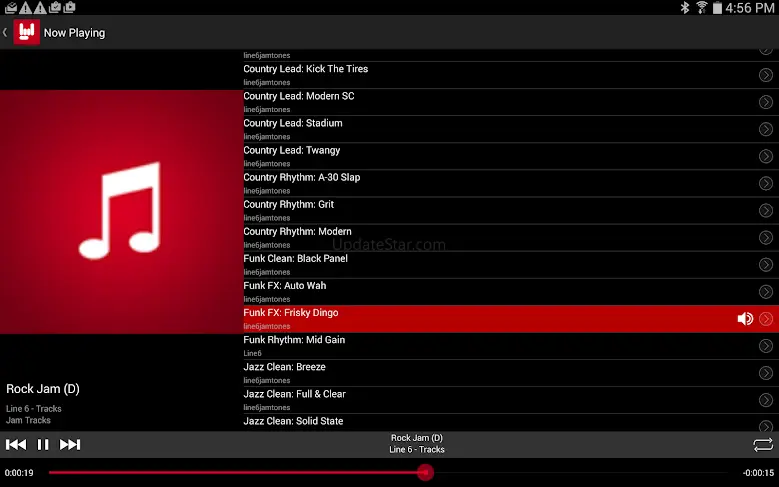Screen dimensions: 779x487
Task: Open details arrow for Funk FX: Auto Wah
Action: [x=766, y=292]
